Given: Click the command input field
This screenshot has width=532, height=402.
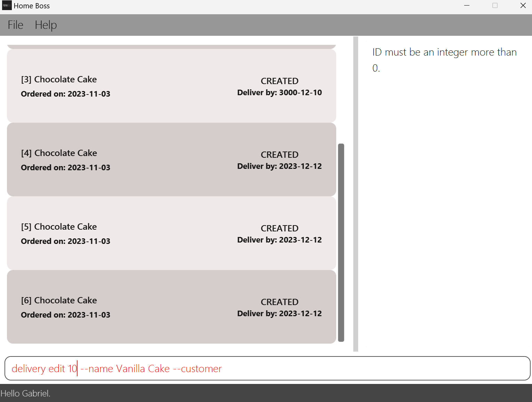Looking at the screenshot, I should pyautogui.click(x=264, y=368).
